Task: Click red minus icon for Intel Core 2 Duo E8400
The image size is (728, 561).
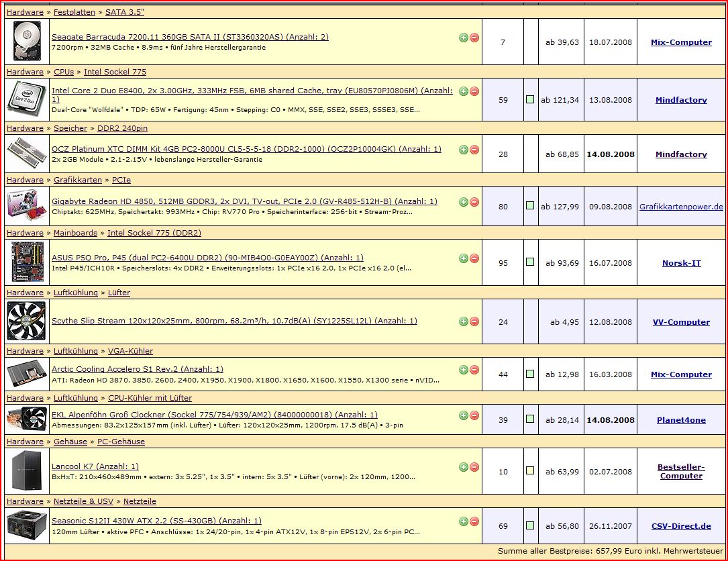Action: 474,91
